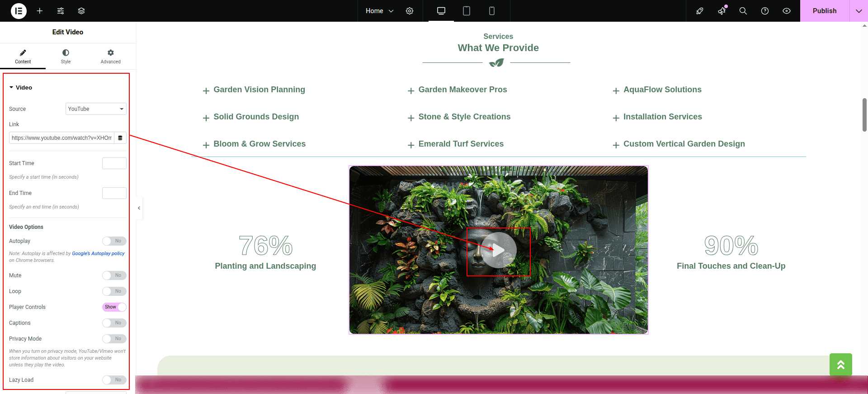Open the Add Element plus icon
868x394 pixels.
click(x=40, y=11)
